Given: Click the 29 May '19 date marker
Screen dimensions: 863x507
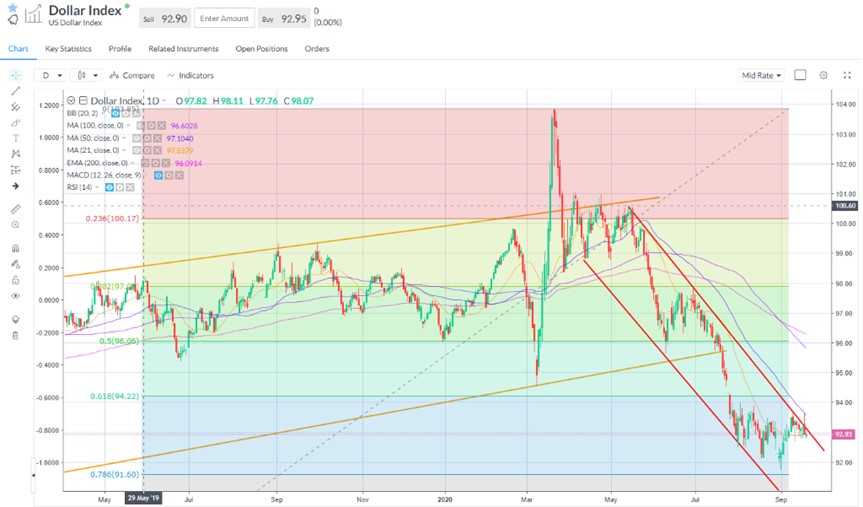Looking at the screenshot, I should pos(143,498).
